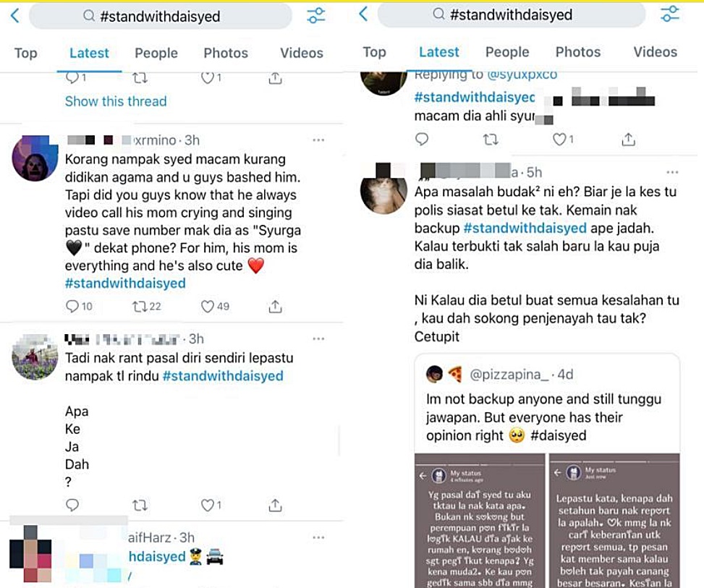Open more options on 'Apa masalah budak' tweet

click(x=672, y=172)
